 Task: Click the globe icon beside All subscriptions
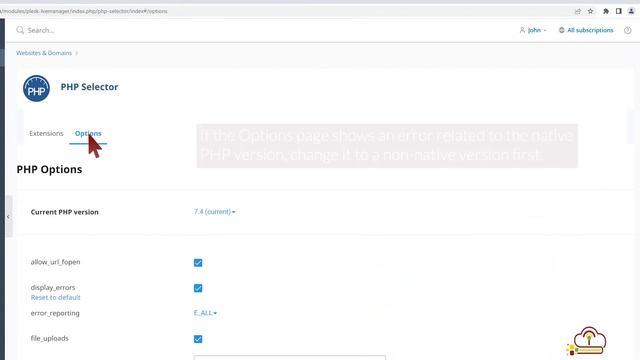(x=562, y=30)
